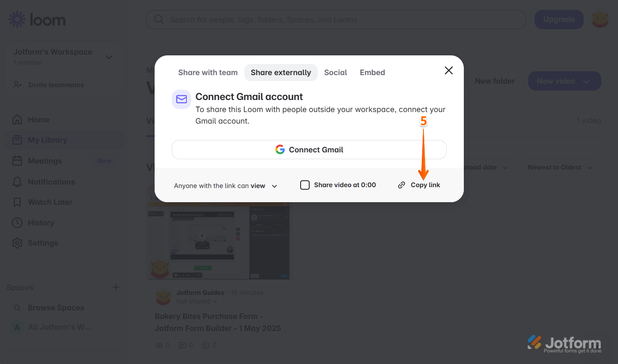Click the Google G icon
Image resolution: width=618 pixels, height=364 pixels.
pos(280,149)
